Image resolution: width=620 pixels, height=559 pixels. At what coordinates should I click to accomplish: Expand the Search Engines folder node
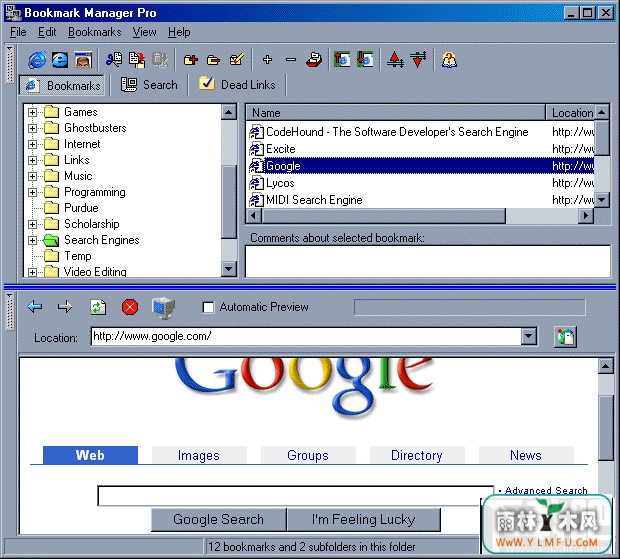click(x=32, y=240)
